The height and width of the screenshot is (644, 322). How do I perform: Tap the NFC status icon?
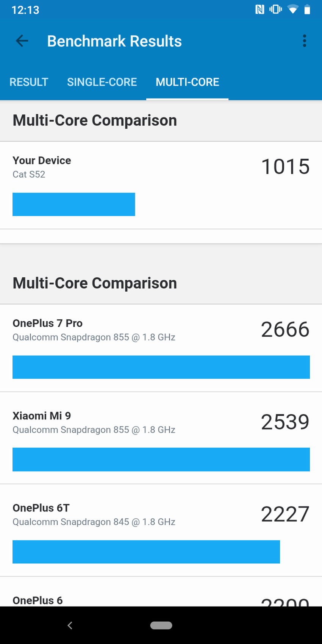(260, 9)
